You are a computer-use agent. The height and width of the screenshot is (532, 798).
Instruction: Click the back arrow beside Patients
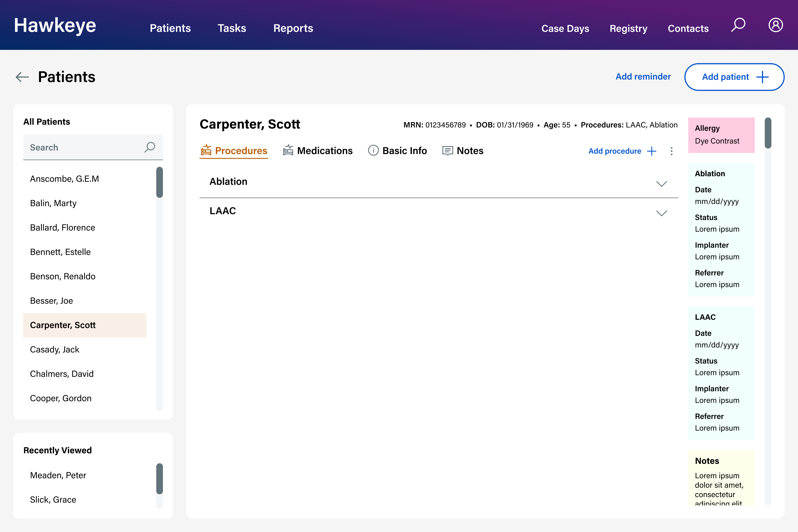[x=22, y=77]
